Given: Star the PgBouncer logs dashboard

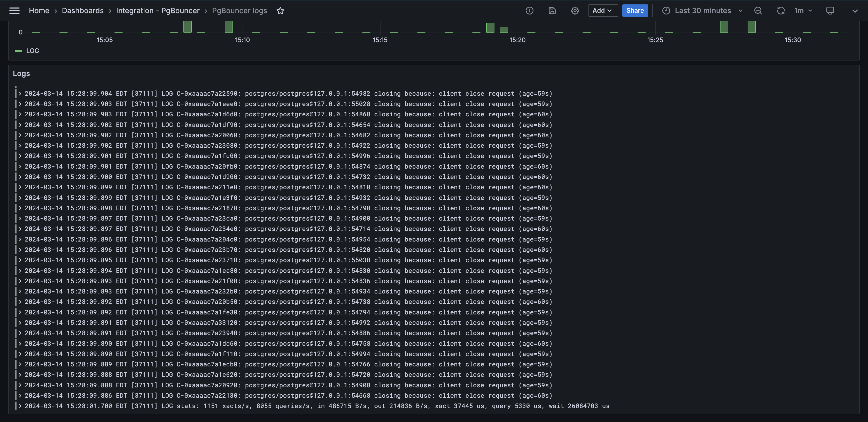Looking at the screenshot, I should point(280,11).
